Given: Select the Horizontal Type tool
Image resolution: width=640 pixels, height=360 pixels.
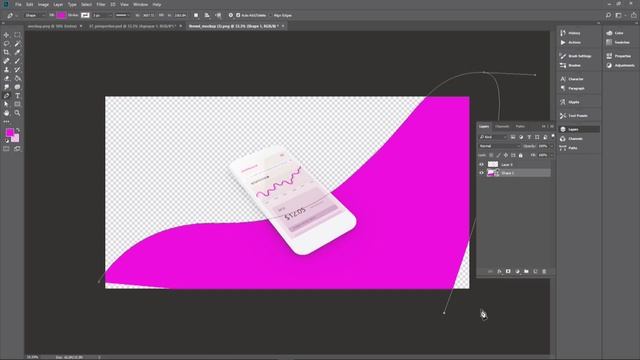Looking at the screenshot, I should tap(17, 96).
